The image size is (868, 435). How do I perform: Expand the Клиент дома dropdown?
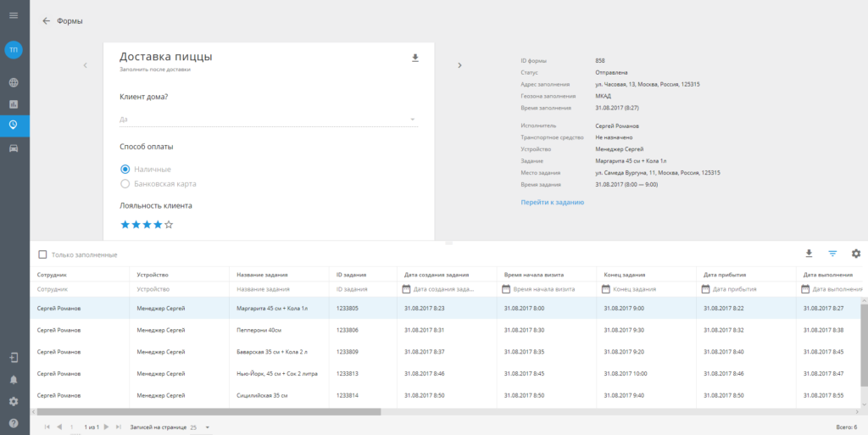tap(413, 120)
